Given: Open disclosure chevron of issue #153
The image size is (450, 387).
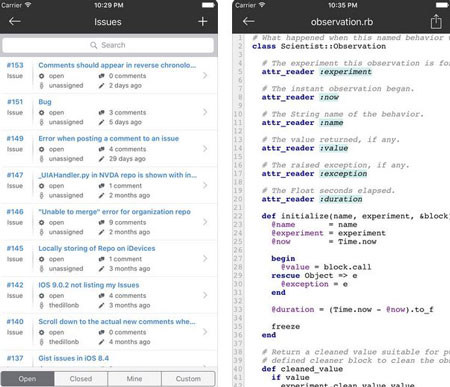Looking at the screenshot, I should click(205, 76).
